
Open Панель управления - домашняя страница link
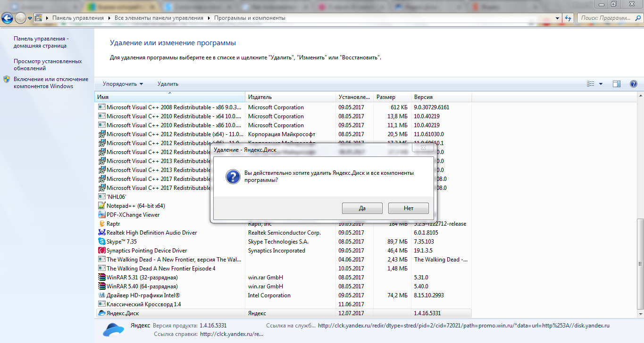(x=41, y=42)
